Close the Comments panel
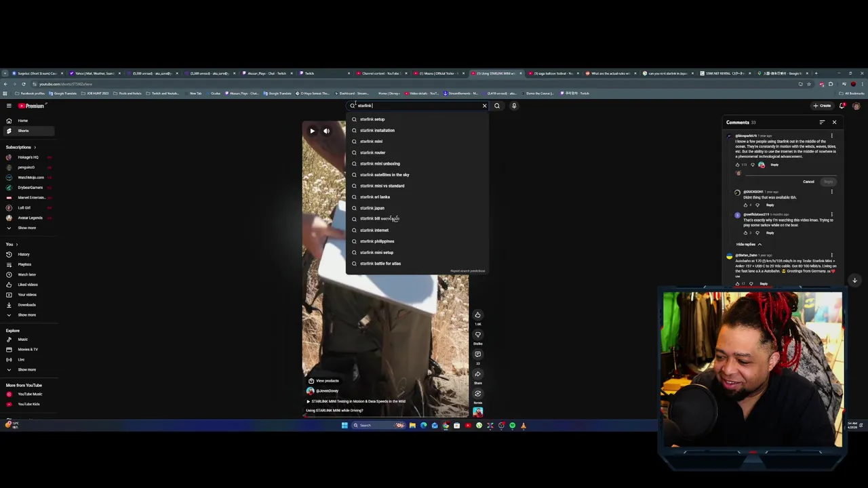Screen dimensions: 868x488 tap(834, 123)
